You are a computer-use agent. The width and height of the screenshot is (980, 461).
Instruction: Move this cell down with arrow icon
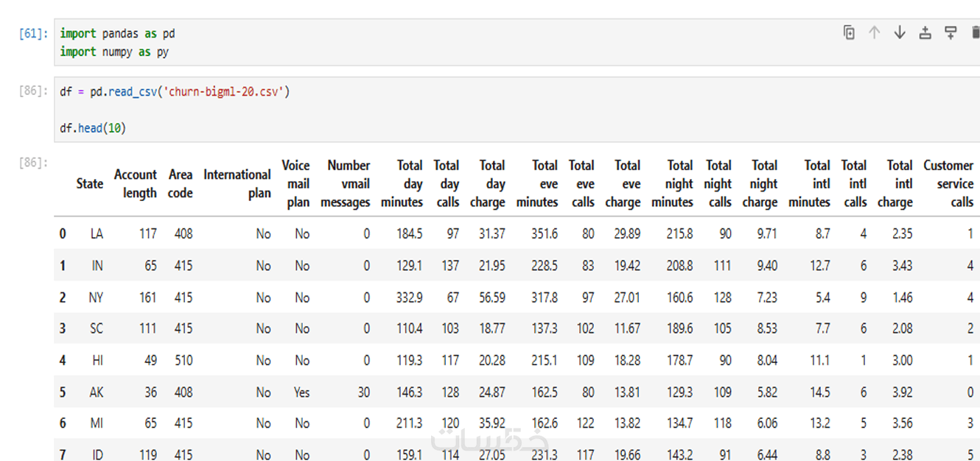(x=899, y=32)
